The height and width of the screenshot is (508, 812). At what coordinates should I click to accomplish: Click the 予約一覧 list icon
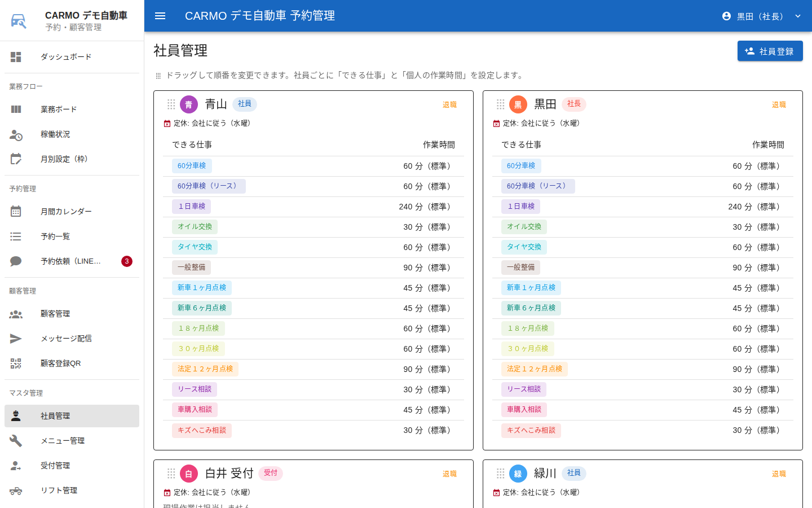16,237
